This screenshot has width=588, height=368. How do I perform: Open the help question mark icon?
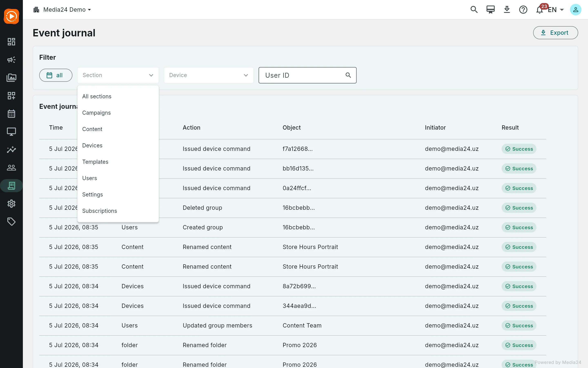pyautogui.click(x=523, y=9)
